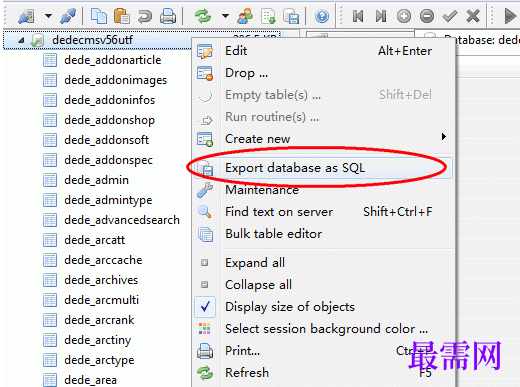The width and height of the screenshot is (520, 387).
Task: Select the dede_arctiny table
Action: [97, 340]
